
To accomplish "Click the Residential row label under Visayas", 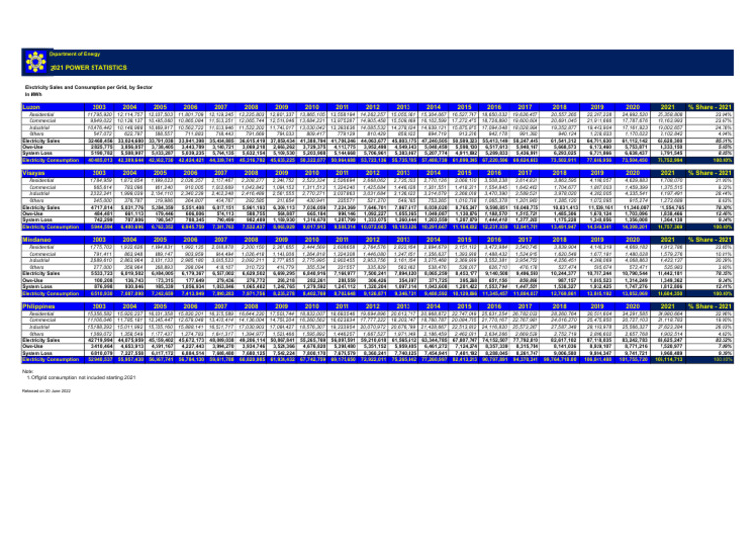I will click(x=41, y=181).
